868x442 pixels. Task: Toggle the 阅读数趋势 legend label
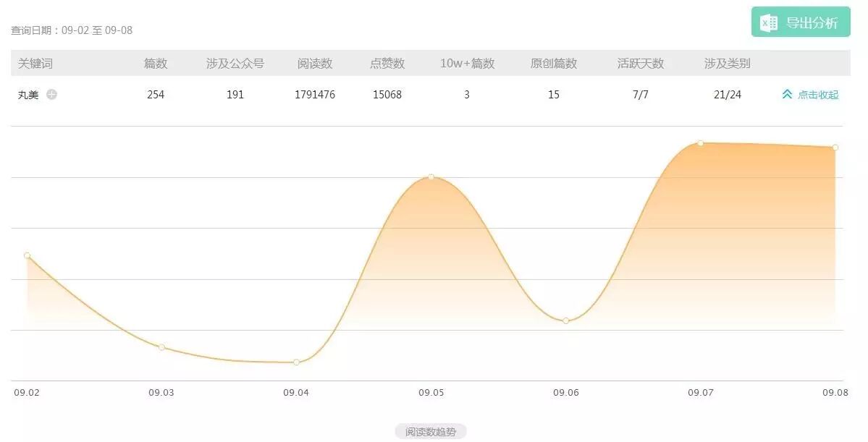tap(431, 432)
